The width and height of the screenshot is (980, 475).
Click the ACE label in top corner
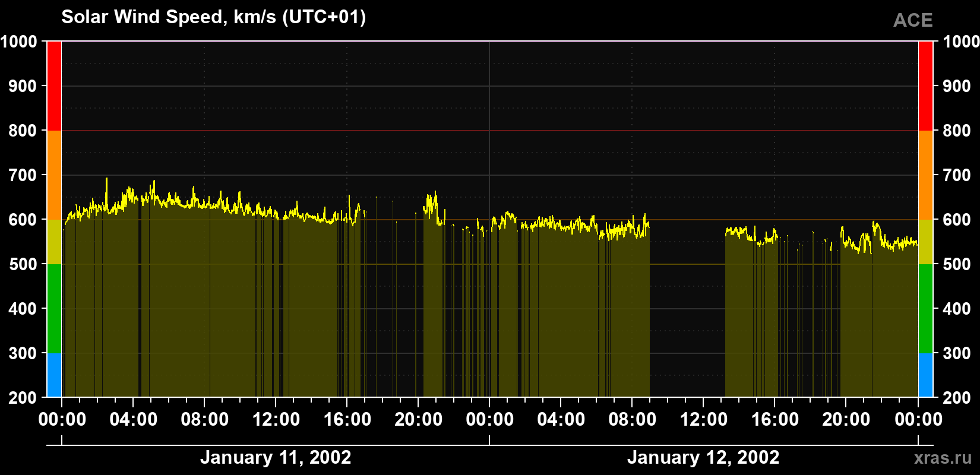tap(913, 20)
